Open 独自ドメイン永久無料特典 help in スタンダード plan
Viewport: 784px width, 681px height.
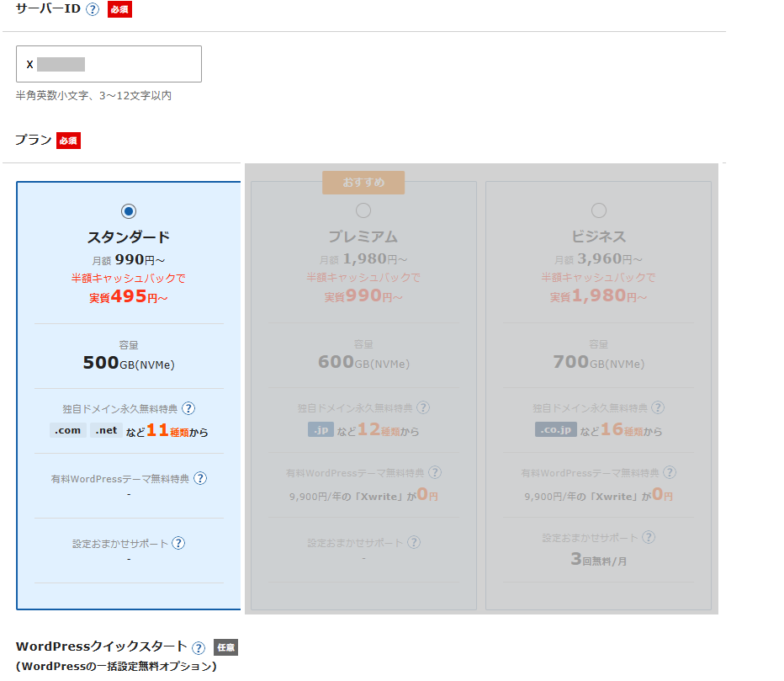tap(188, 408)
